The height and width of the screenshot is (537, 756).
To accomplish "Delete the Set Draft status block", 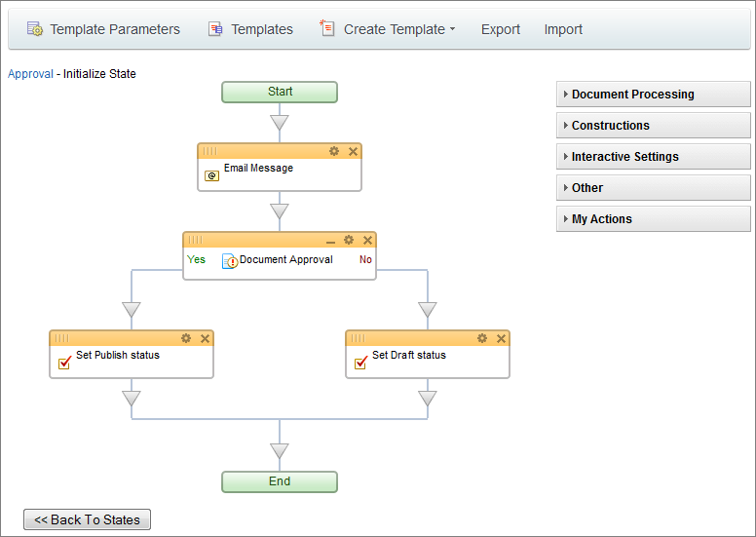I will 502,338.
